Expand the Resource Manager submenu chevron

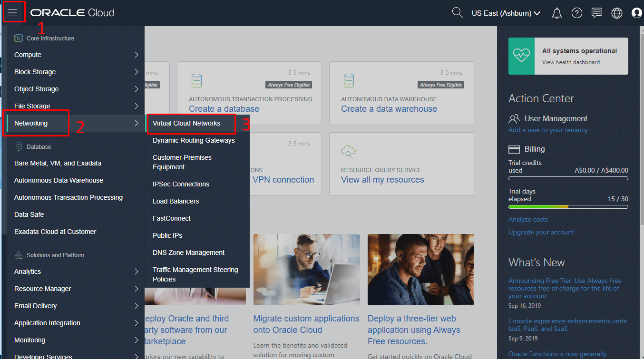tap(137, 289)
